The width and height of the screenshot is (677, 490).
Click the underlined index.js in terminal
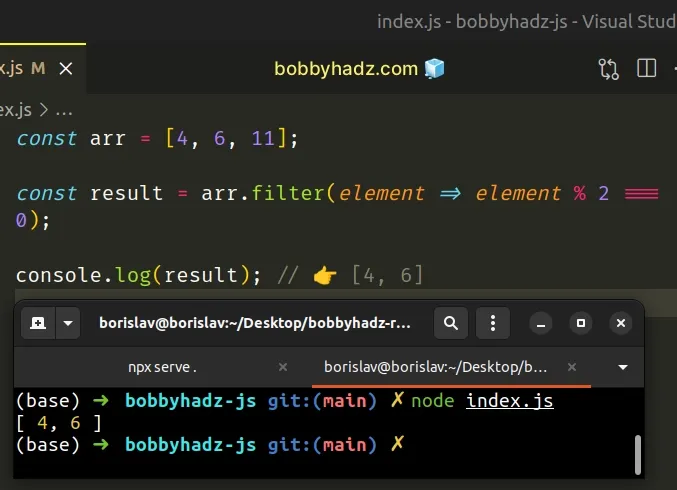[509, 401]
